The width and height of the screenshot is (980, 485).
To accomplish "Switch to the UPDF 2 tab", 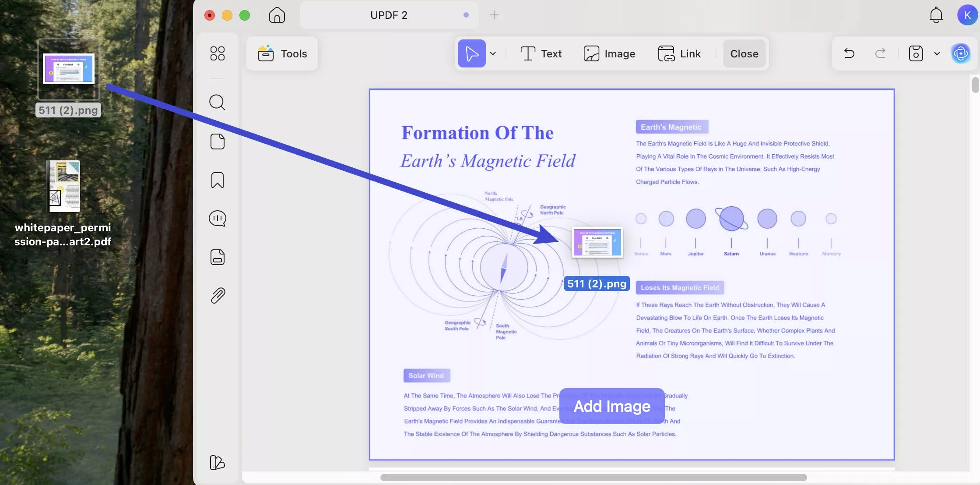I will tap(388, 15).
